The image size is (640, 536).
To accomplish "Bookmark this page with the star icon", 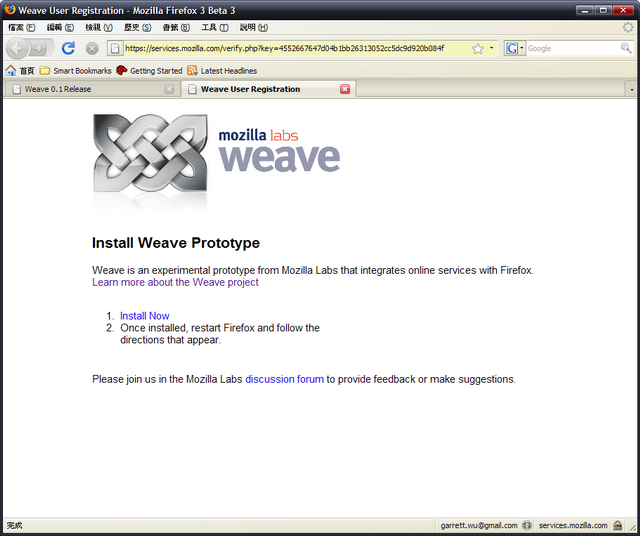I will coord(478,49).
